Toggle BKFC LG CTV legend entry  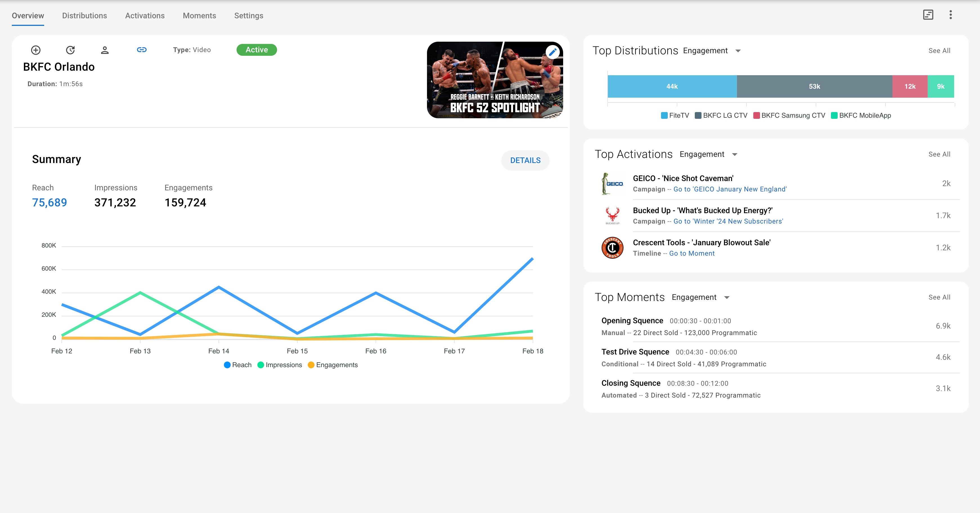(721, 115)
